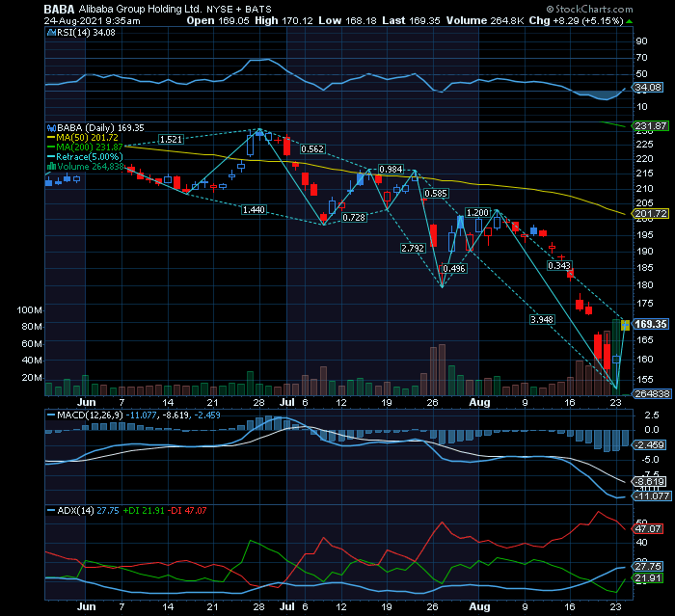Click the green up-arrow change indicator
The height and width of the screenshot is (616, 675).
[x=629, y=21]
